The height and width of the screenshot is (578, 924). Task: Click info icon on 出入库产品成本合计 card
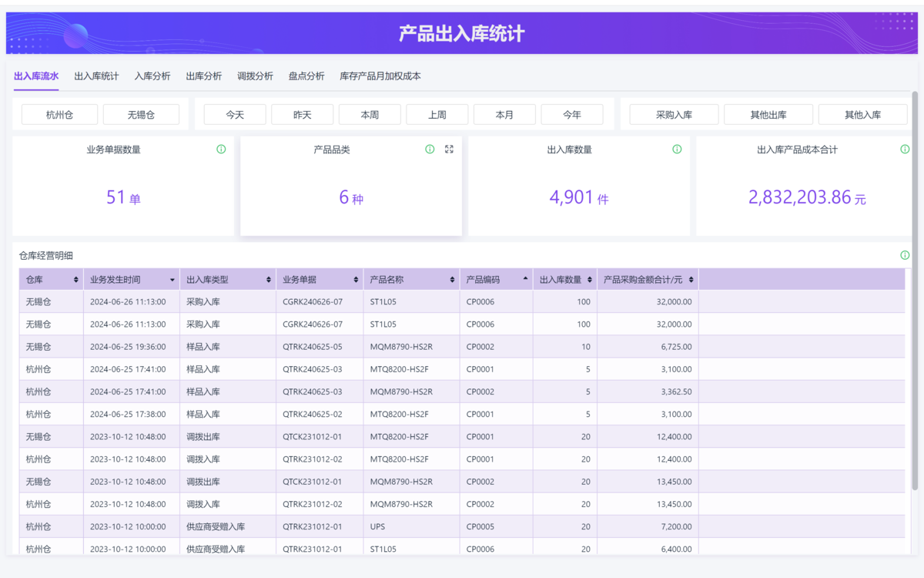click(x=905, y=150)
